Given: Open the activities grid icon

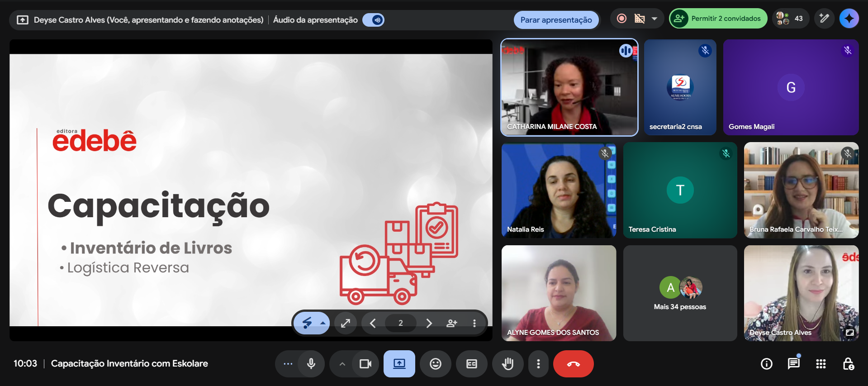Looking at the screenshot, I should 821,364.
